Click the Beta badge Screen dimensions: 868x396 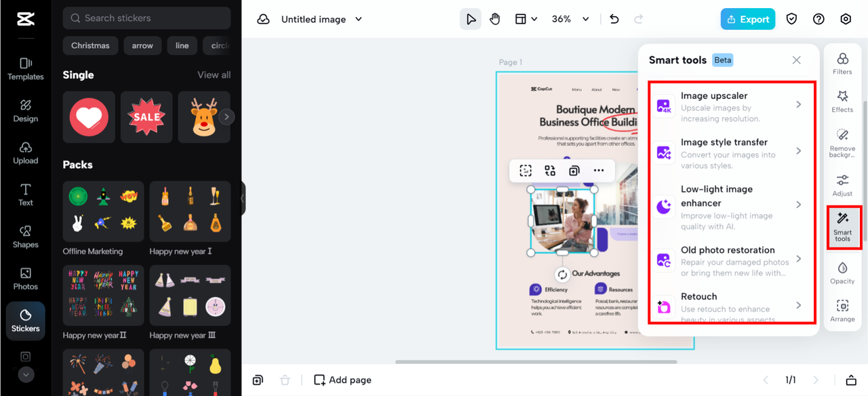pos(723,60)
